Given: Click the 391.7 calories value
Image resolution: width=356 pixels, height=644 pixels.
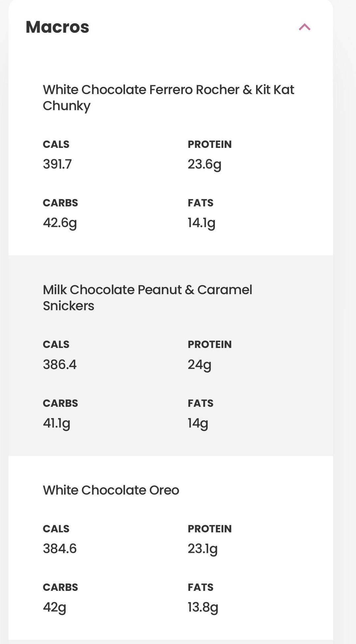Looking at the screenshot, I should tap(57, 164).
